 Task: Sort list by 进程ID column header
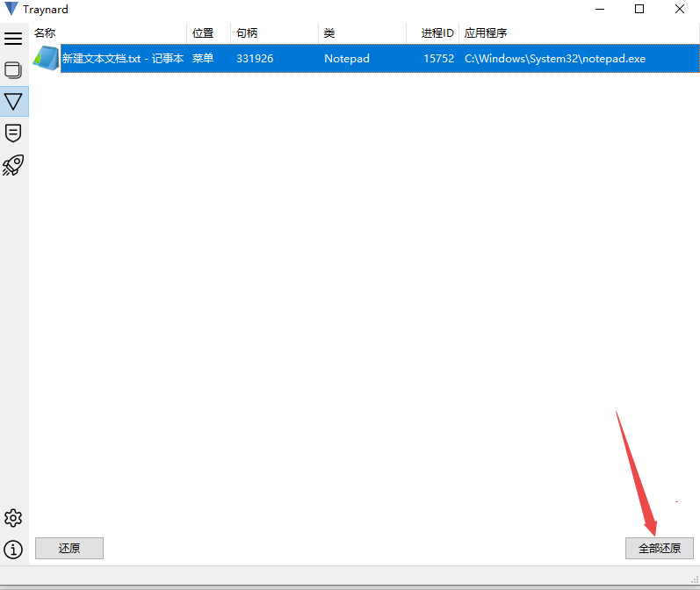437,33
